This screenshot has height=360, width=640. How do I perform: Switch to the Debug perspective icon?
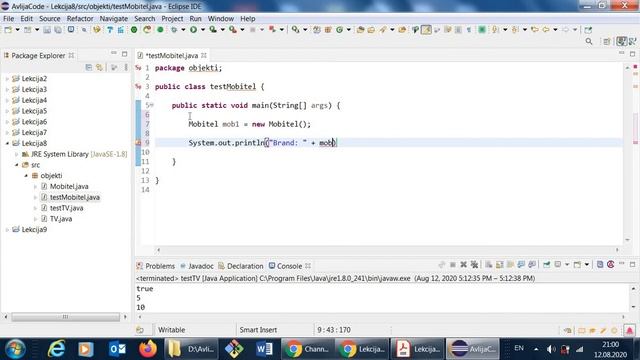(x=632, y=41)
